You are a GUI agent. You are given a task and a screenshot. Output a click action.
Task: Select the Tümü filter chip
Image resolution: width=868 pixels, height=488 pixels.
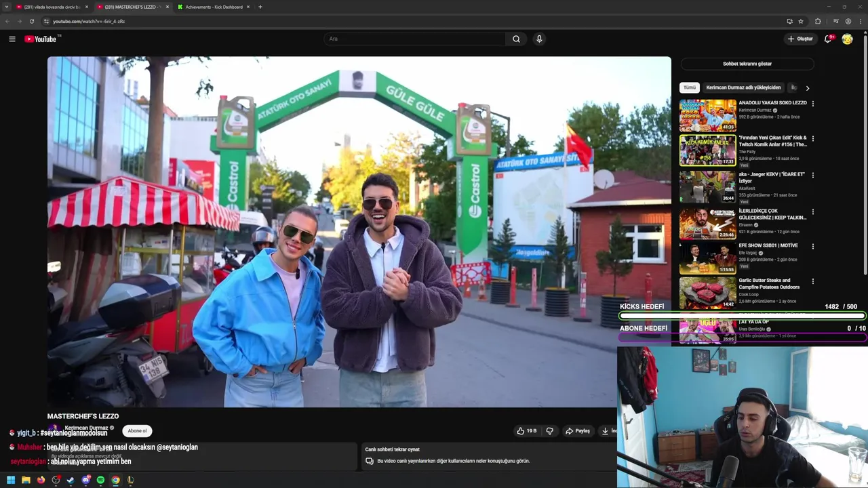pyautogui.click(x=690, y=87)
